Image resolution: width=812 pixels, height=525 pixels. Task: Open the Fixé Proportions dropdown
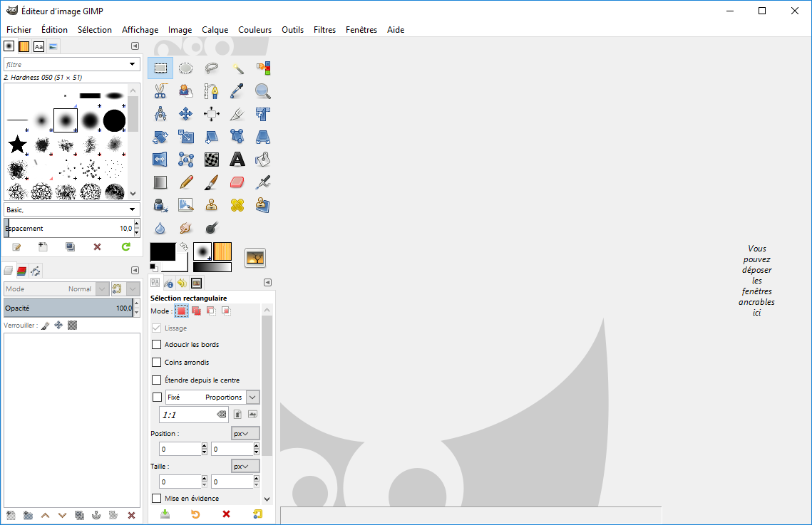[212, 397]
